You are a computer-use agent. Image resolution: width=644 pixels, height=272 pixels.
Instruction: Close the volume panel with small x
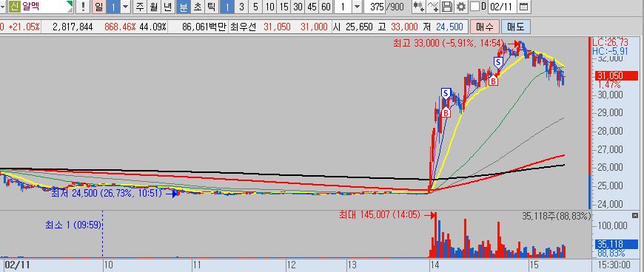click(x=635, y=215)
